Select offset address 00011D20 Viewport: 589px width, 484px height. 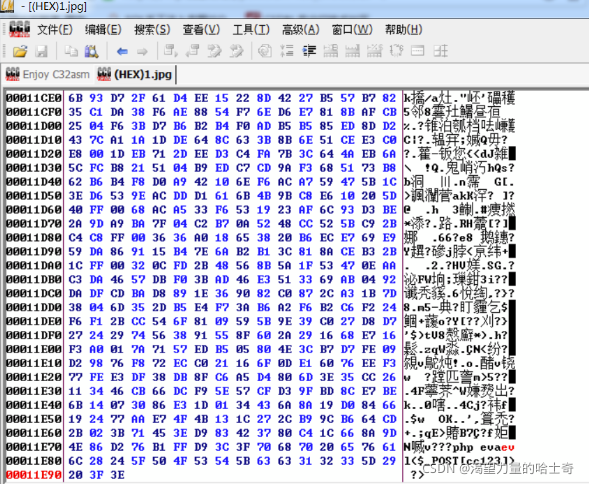click(x=34, y=154)
